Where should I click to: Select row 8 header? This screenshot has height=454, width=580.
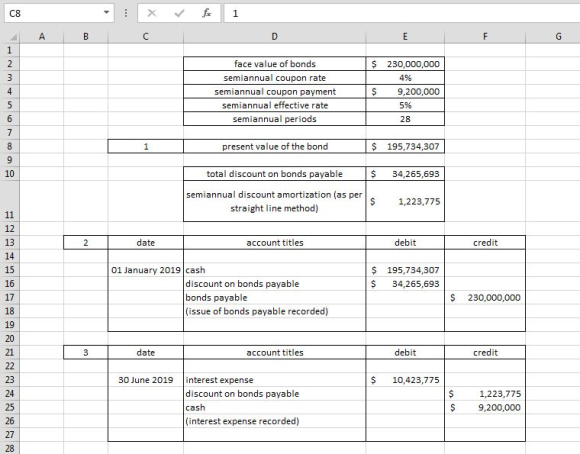coord(10,147)
